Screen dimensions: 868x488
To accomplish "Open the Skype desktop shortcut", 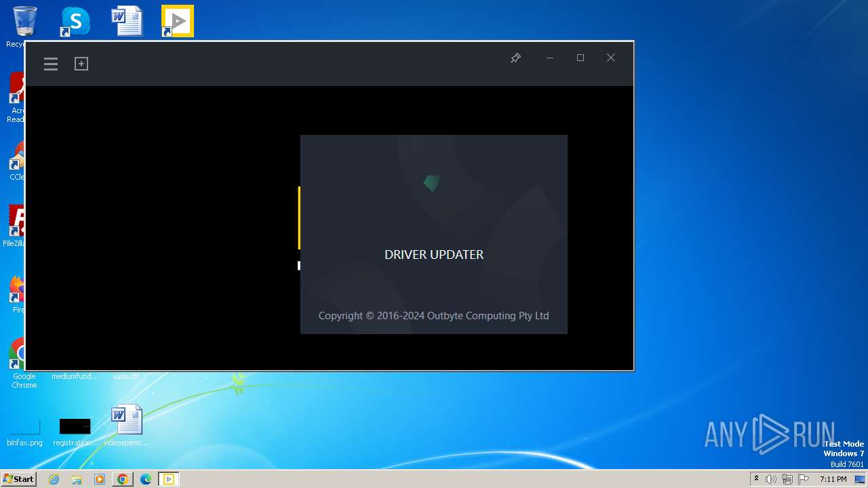I will pyautogui.click(x=75, y=22).
